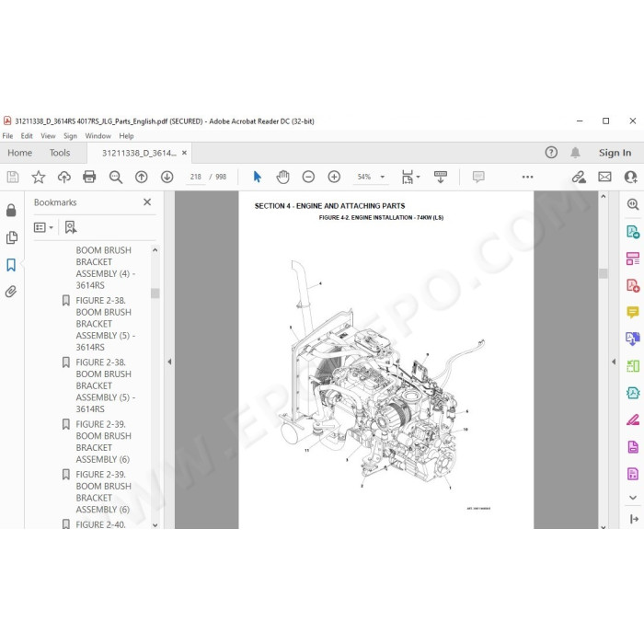Open bookmark Figure 2-40
The image size is (644, 644).
pyautogui.click(x=100, y=524)
